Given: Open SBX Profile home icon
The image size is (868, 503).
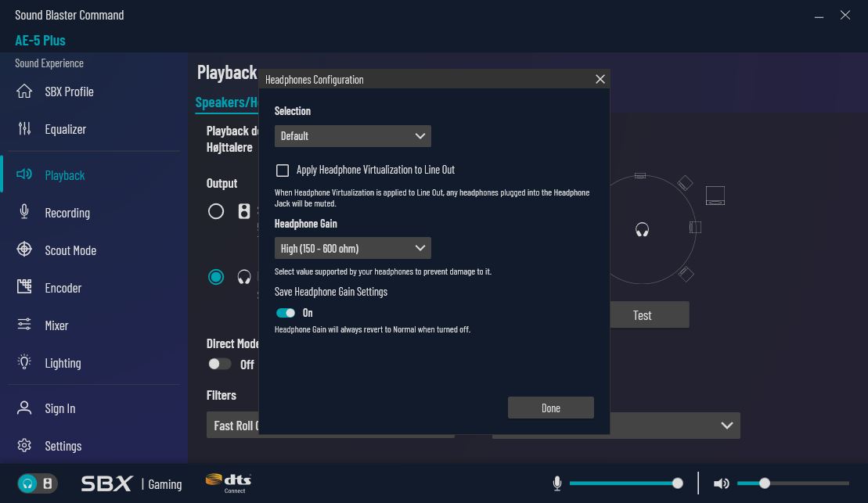Looking at the screenshot, I should click(24, 92).
